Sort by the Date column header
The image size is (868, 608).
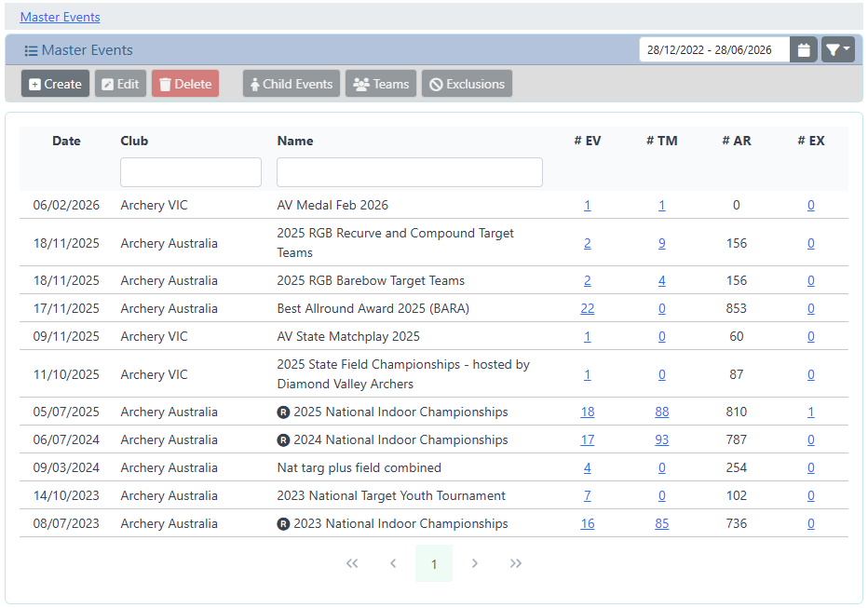[x=66, y=141]
